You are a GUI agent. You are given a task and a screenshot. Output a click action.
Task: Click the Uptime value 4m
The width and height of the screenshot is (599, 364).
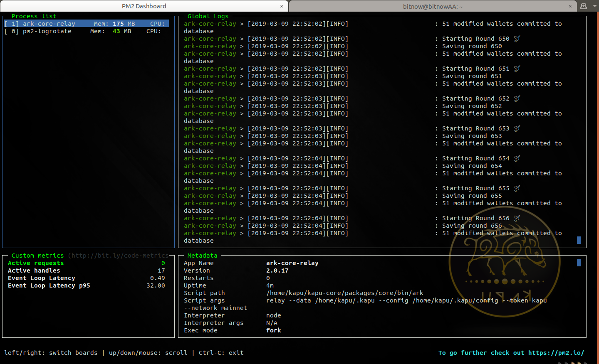point(270,285)
